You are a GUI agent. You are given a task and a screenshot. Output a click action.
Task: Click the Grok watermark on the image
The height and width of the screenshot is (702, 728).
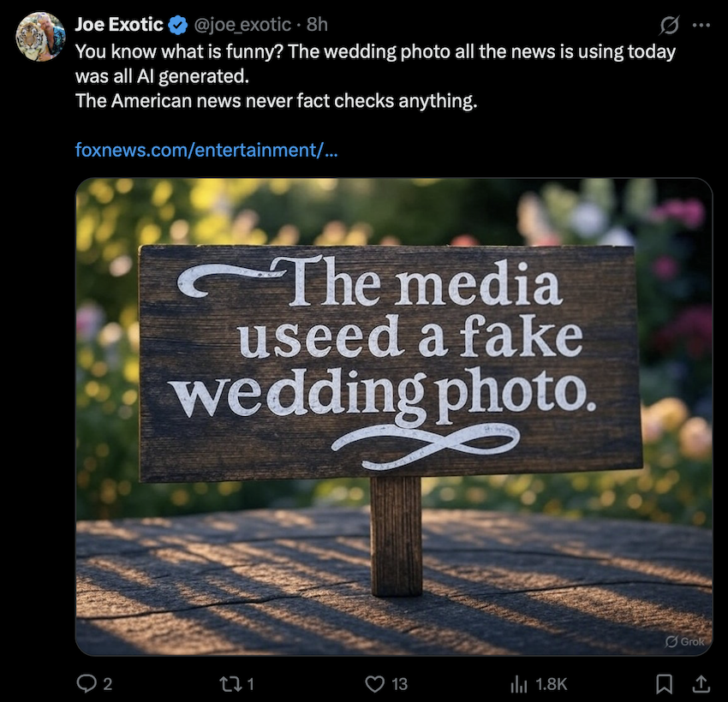pos(683,641)
